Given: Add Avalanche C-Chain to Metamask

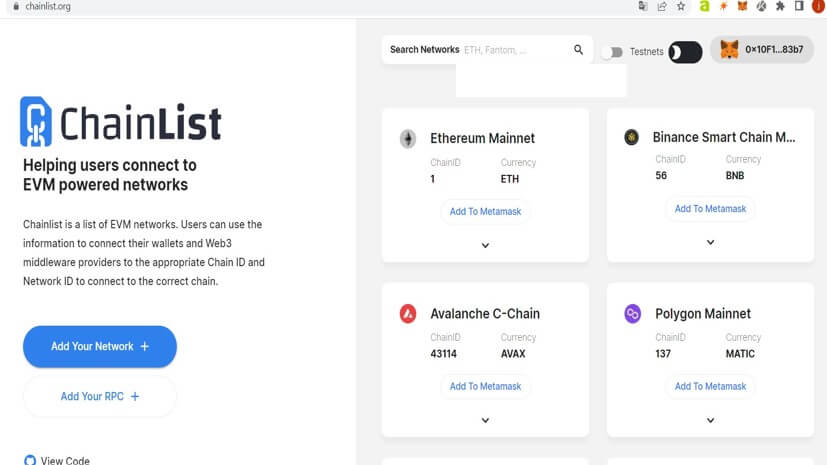Looking at the screenshot, I should pos(485,386).
